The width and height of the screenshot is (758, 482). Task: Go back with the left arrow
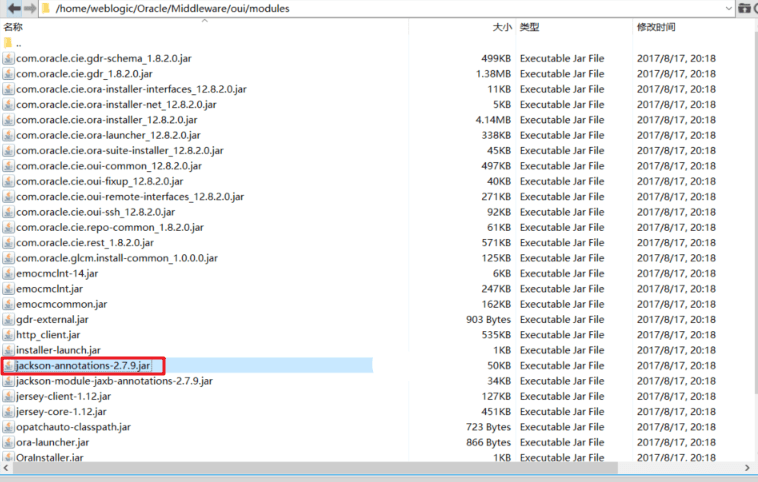pyautogui.click(x=14, y=8)
